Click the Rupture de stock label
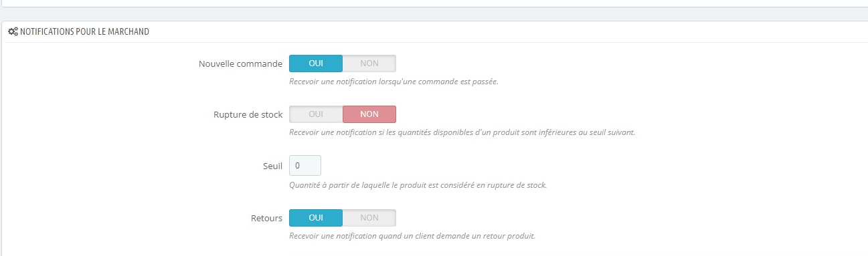868x256 pixels. pyautogui.click(x=246, y=115)
